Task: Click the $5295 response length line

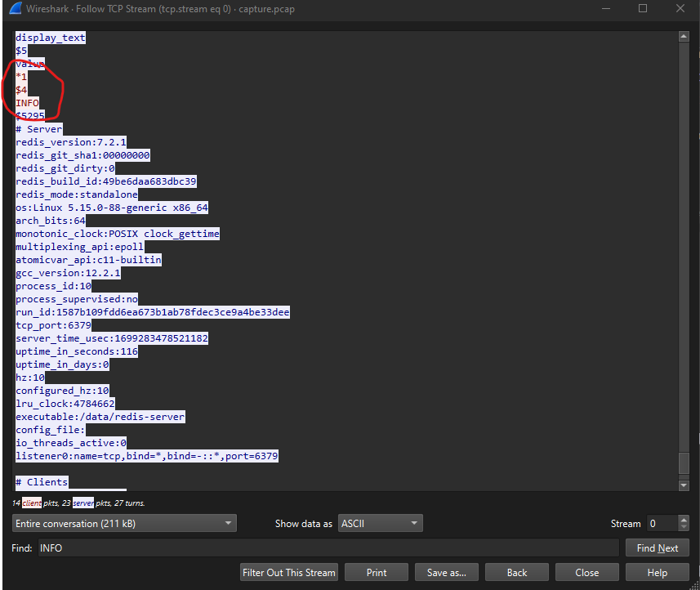Action: point(30,116)
